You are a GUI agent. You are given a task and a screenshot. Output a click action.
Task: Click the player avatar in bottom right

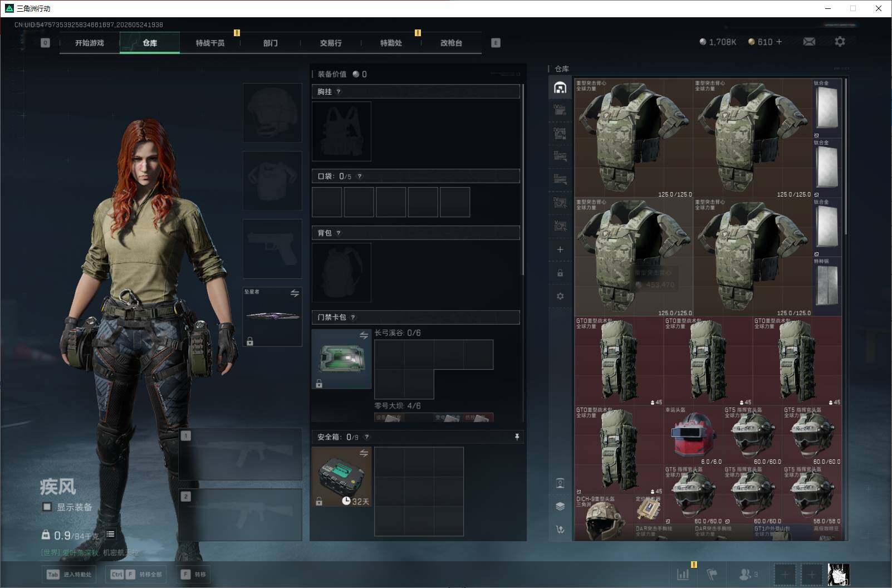coord(839,574)
